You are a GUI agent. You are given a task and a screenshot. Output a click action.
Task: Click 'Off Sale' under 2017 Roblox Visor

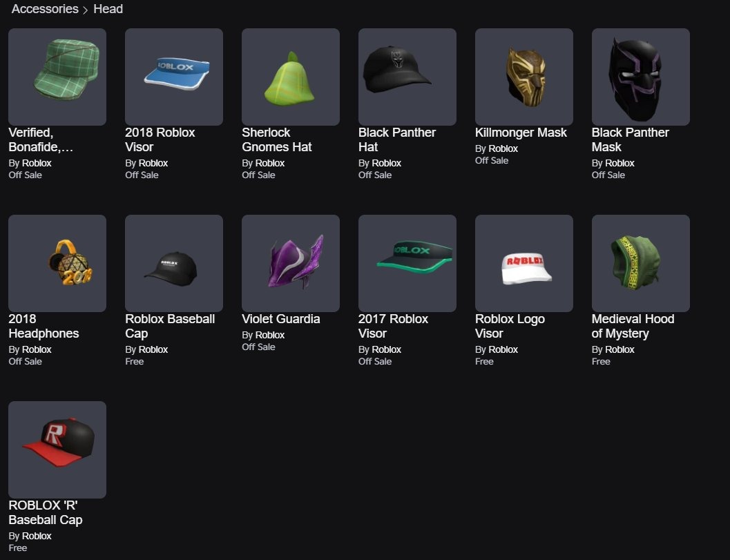click(x=375, y=361)
